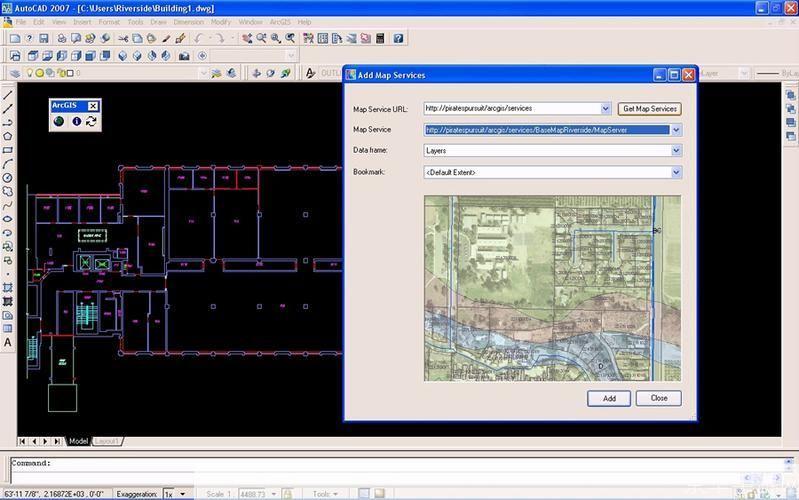Click the Map Service URL text field
This screenshot has height=500, width=799.
(x=512, y=109)
